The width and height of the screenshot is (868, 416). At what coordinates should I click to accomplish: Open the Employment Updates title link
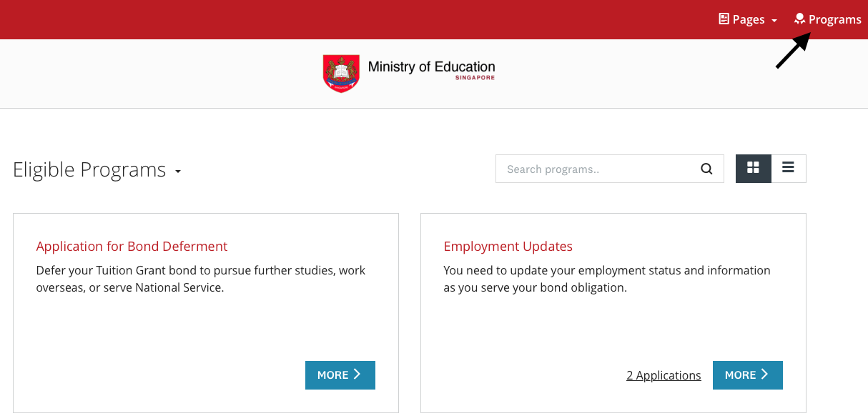click(508, 247)
